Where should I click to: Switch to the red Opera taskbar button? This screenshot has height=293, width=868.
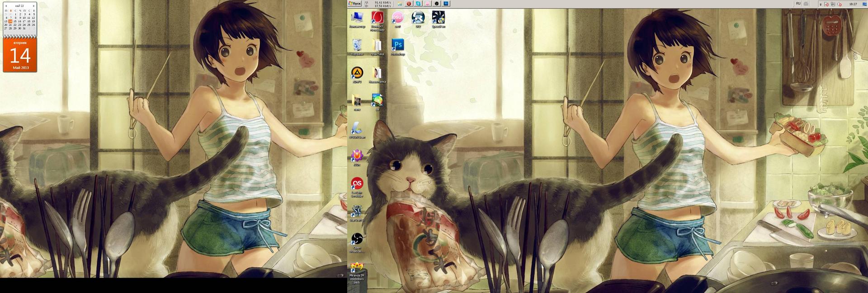tap(409, 4)
